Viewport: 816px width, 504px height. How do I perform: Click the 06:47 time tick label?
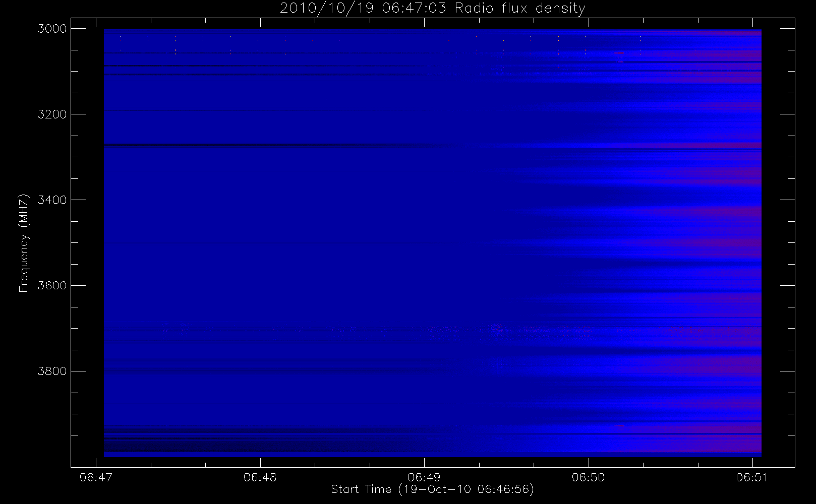point(96,477)
